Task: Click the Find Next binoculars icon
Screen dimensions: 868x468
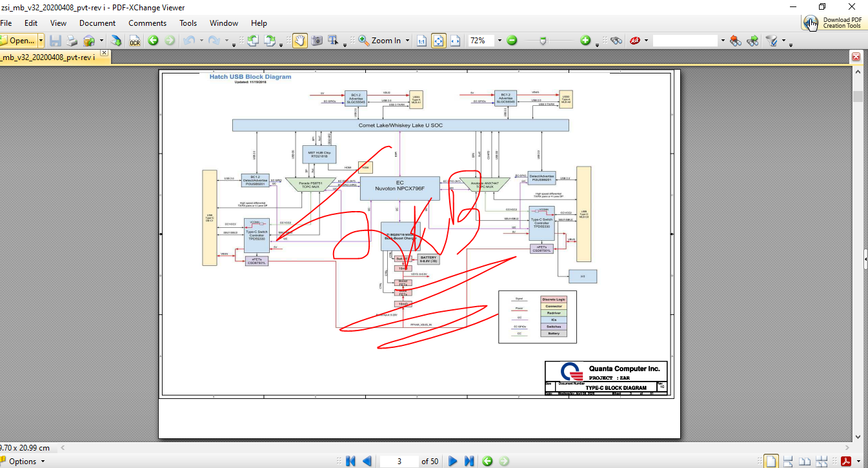Action: (x=752, y=41)
